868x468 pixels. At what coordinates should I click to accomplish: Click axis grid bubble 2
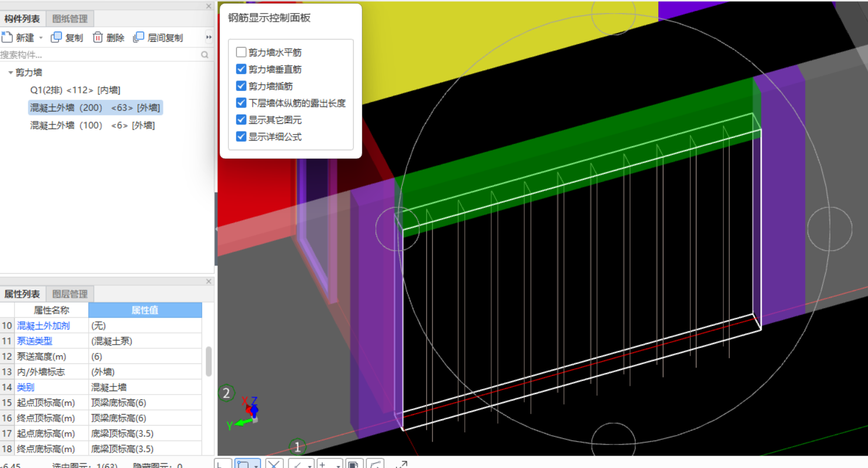226,393
